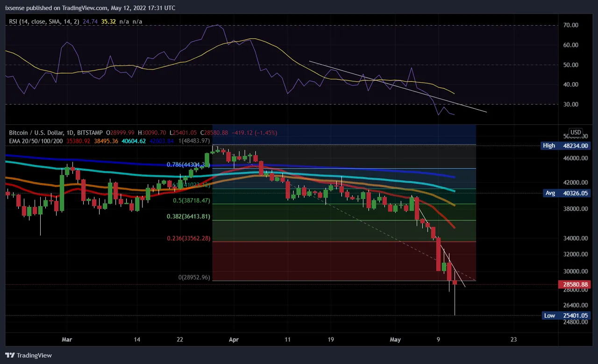The width and height of the screenshot is (598, 364).
Task: Select the 0.236(33562.28) Fibonacci level label
Action: point(189,238)
